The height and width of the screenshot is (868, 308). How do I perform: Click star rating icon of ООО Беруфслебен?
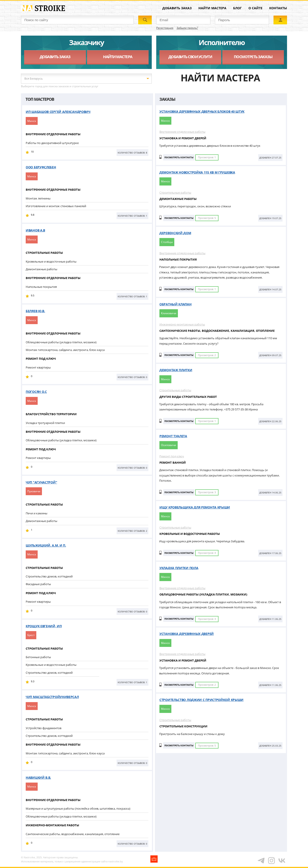point(27,215)
